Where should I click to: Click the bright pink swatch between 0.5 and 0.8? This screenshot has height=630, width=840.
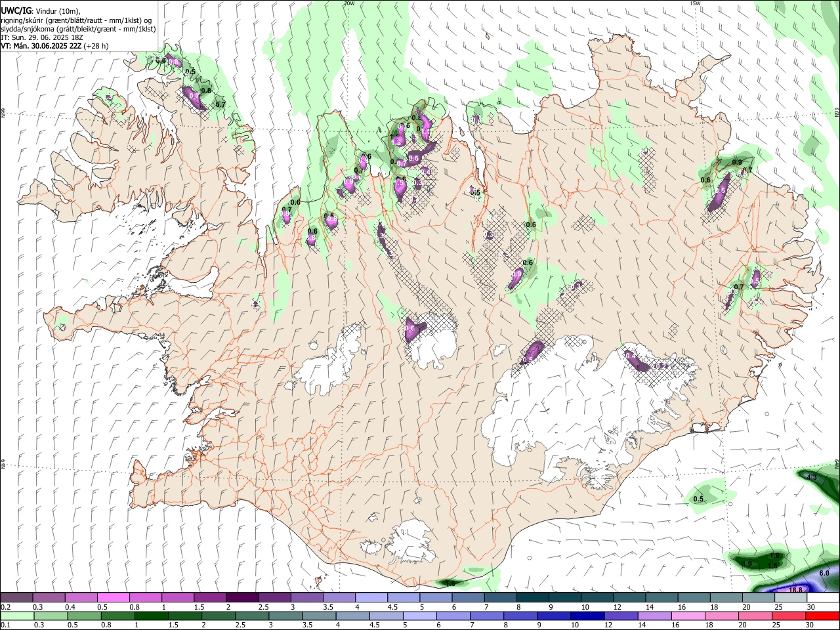coord(113,598)
